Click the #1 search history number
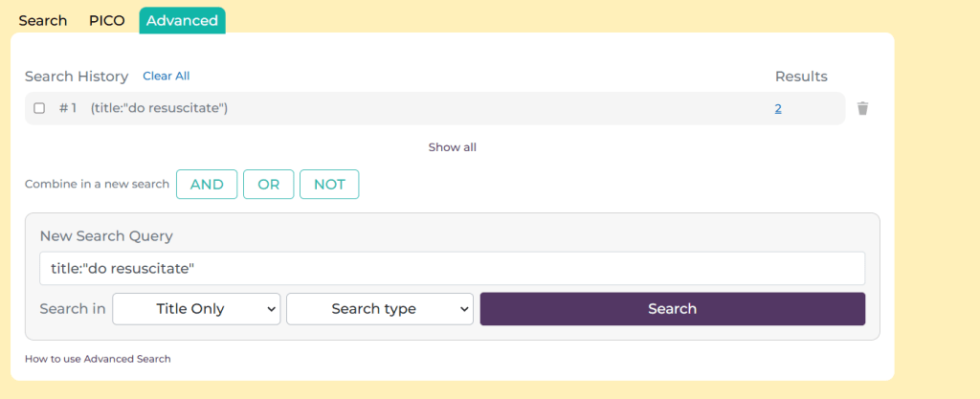Screen dimensions: 980x399 tap(68, 108)
